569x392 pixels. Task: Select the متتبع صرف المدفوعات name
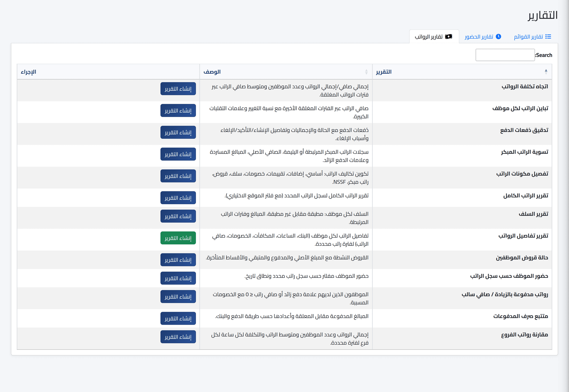click(x=521, y=316)
